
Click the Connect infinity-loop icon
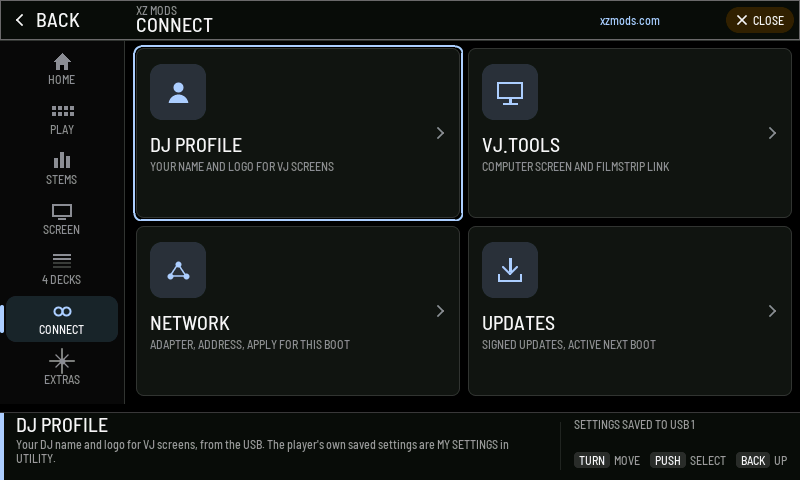62,311
